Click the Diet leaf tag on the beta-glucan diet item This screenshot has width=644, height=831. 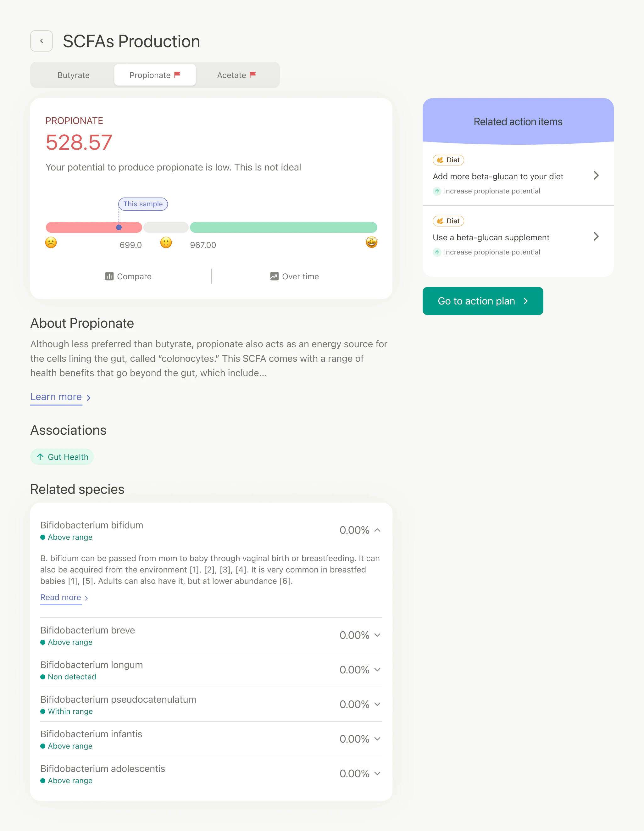tap(448, 160)
